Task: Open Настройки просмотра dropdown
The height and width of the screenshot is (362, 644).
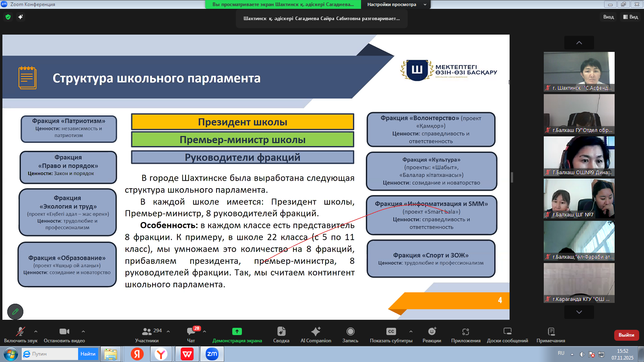Action: (396, 4)
